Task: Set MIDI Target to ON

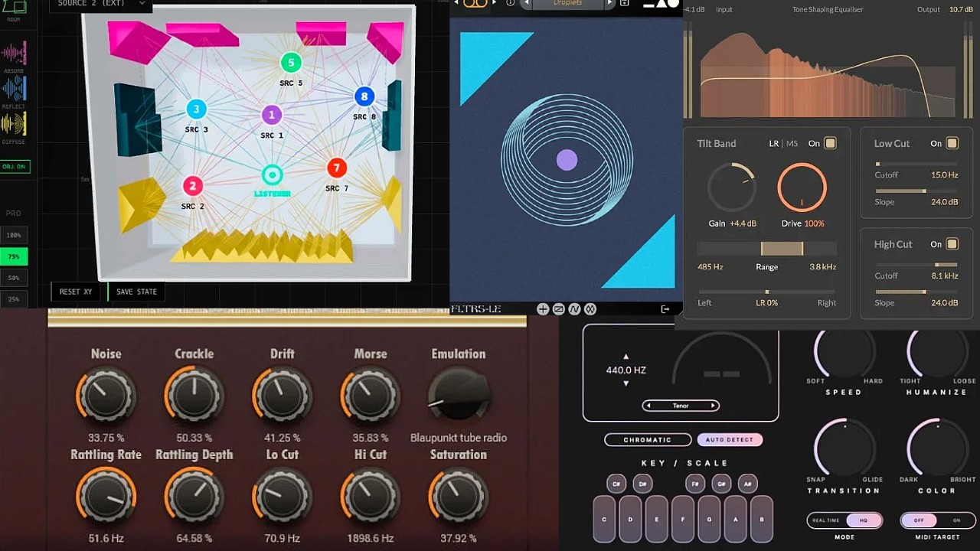Action: point(956,520)
